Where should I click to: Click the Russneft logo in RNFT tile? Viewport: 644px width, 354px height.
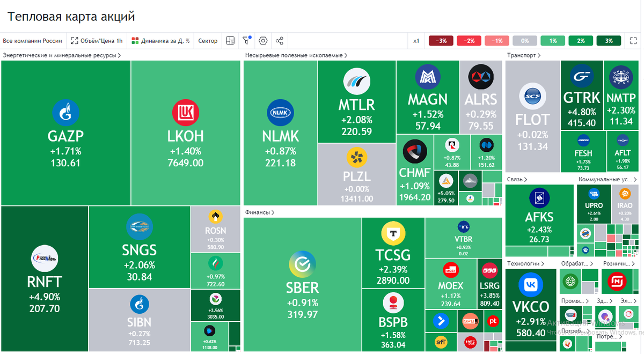45,258
